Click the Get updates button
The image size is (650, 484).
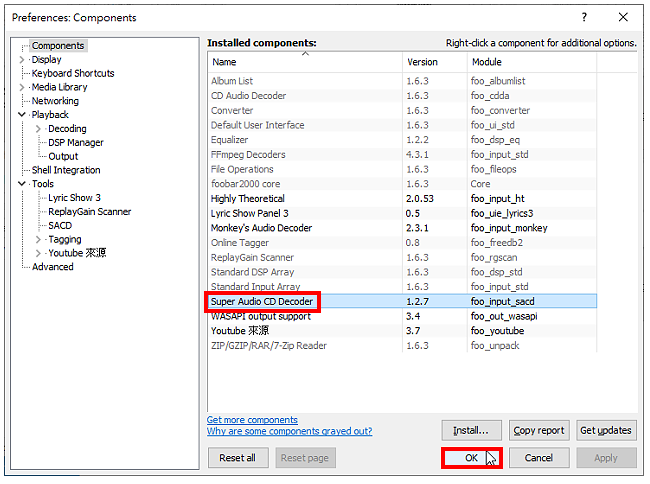(606, 431)
